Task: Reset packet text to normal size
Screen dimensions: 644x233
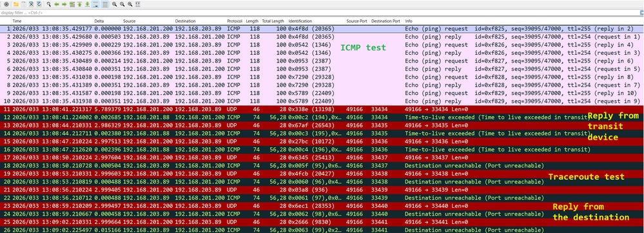Action: pyautogui.click(x=130, y=4)
